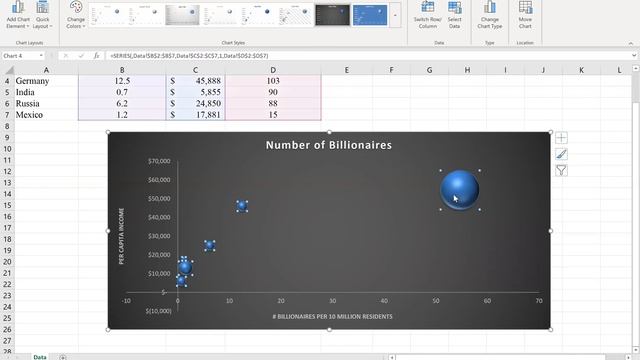Image resolution: width=640 pixels, height=360 pixels.
Task: Apply the dark gray chart style thumbnail
Action: pos(333,15)
